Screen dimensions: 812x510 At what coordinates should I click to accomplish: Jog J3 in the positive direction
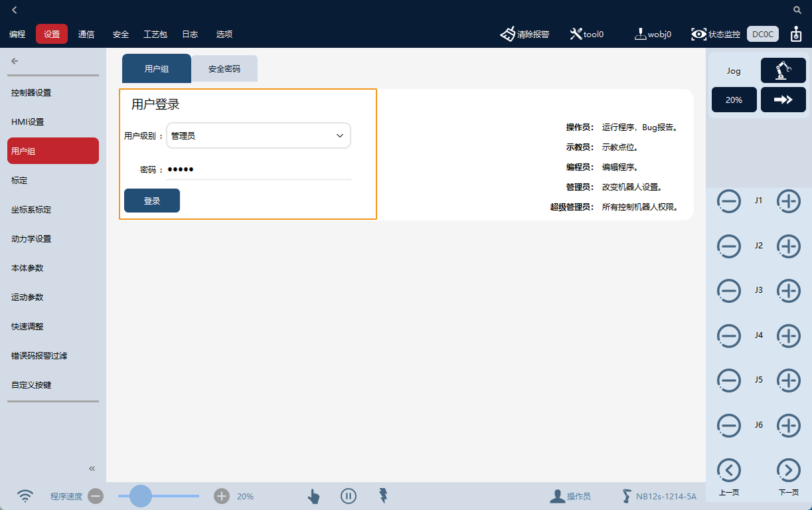click(789, 291)
